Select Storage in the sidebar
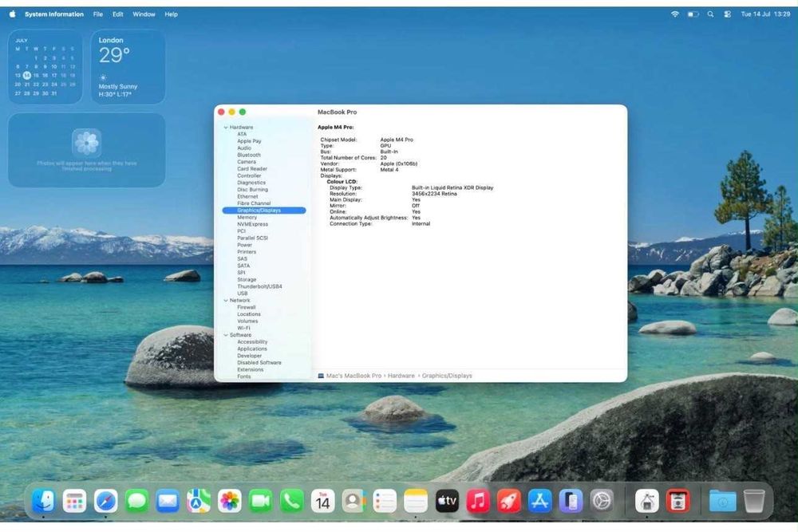The height and width of the screenshot is (532, 798). click(247, 280)
